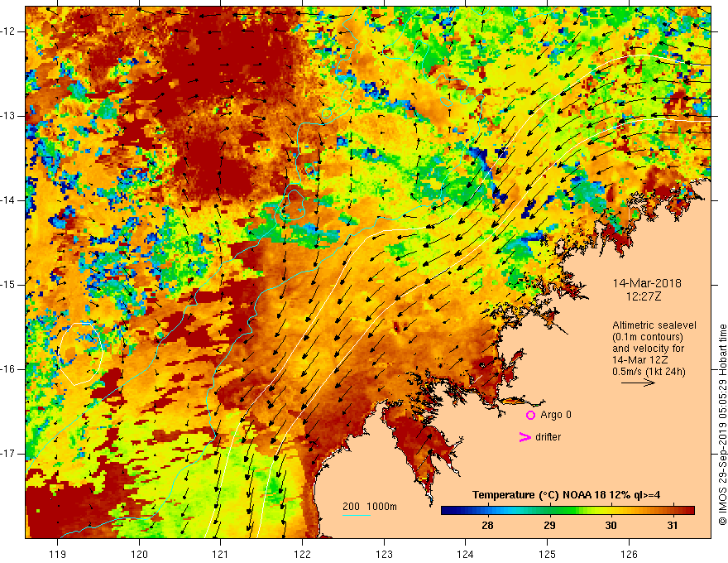Click the '200 1000m' depth contour label
This screenshot has height=563, width=728.
(x=370, y=507)
